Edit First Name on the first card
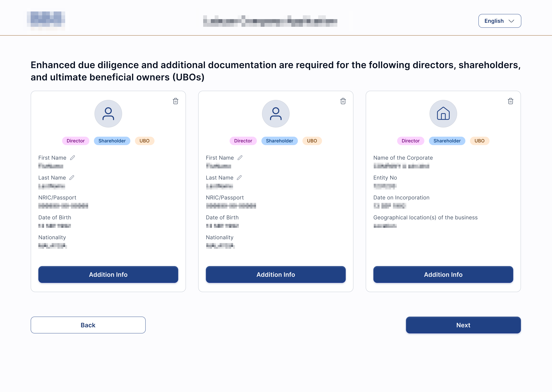Viewport: 552px width, 392px height. (72, 158)
